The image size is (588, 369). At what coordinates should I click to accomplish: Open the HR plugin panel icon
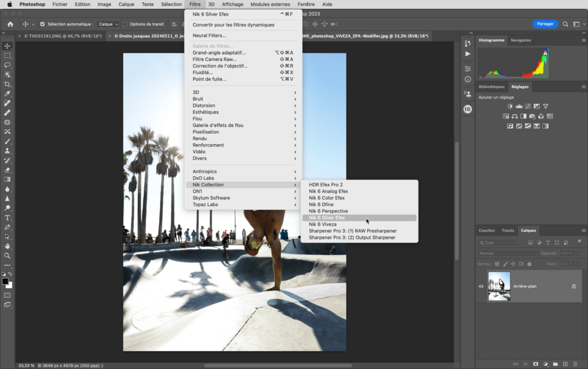[x=467, y=110]
